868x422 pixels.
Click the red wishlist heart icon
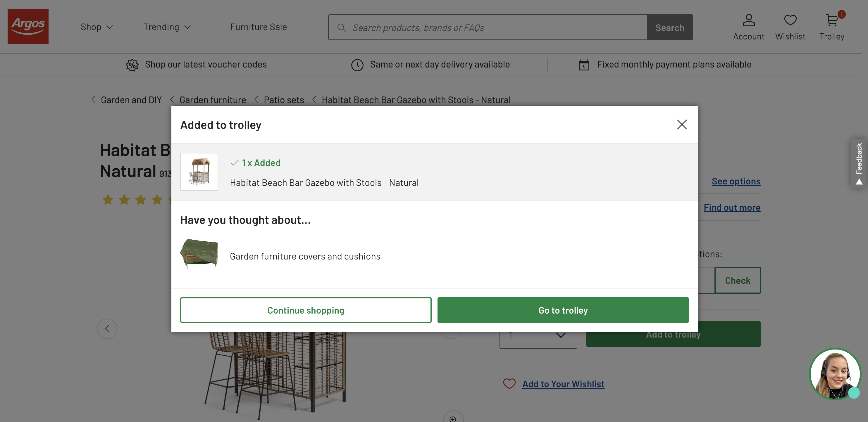pos(509,384)
